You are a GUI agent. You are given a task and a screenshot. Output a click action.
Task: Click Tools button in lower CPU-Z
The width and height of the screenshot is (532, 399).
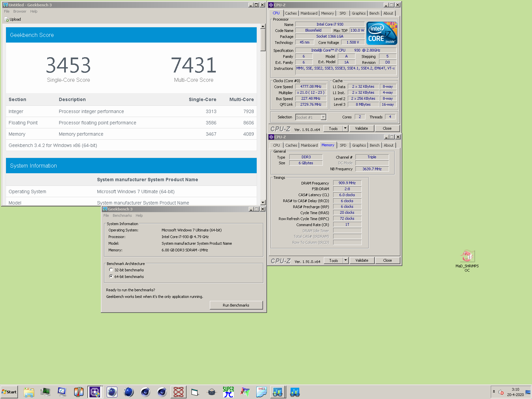(x=333, y=260)
